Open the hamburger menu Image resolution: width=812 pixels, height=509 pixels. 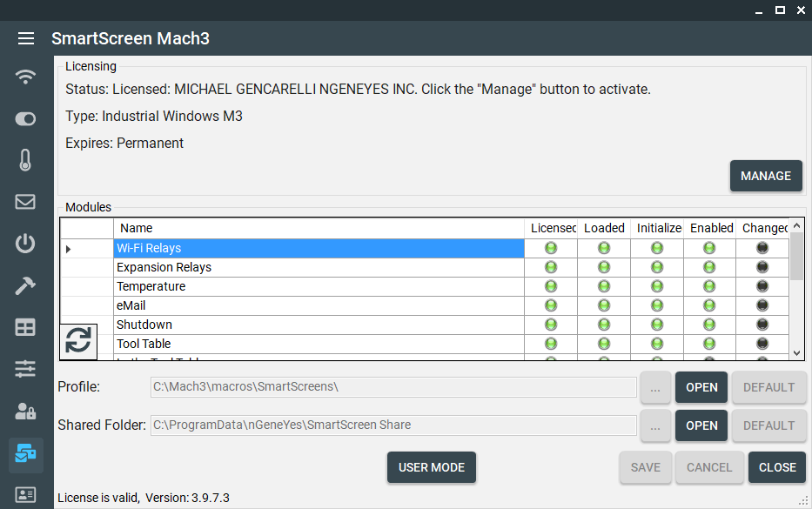26,38
